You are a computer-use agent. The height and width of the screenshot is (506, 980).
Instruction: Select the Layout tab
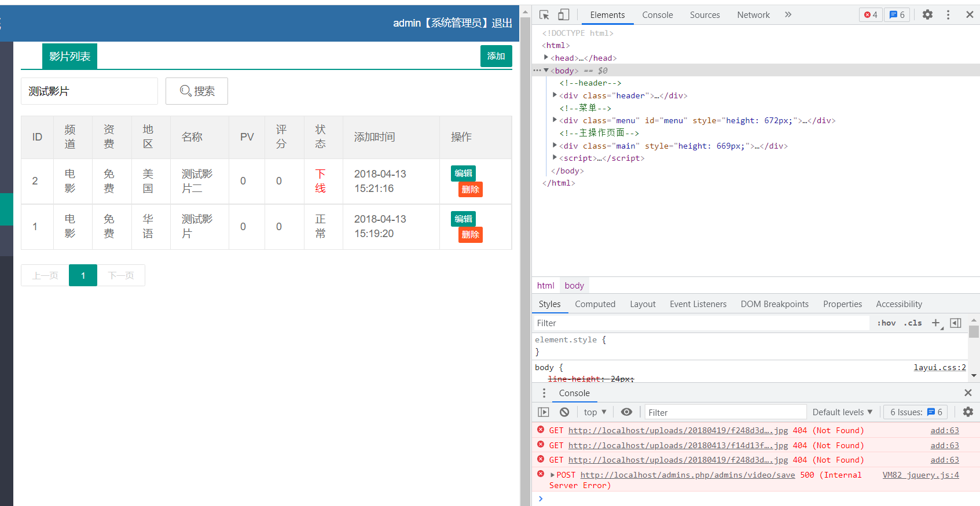643,304
